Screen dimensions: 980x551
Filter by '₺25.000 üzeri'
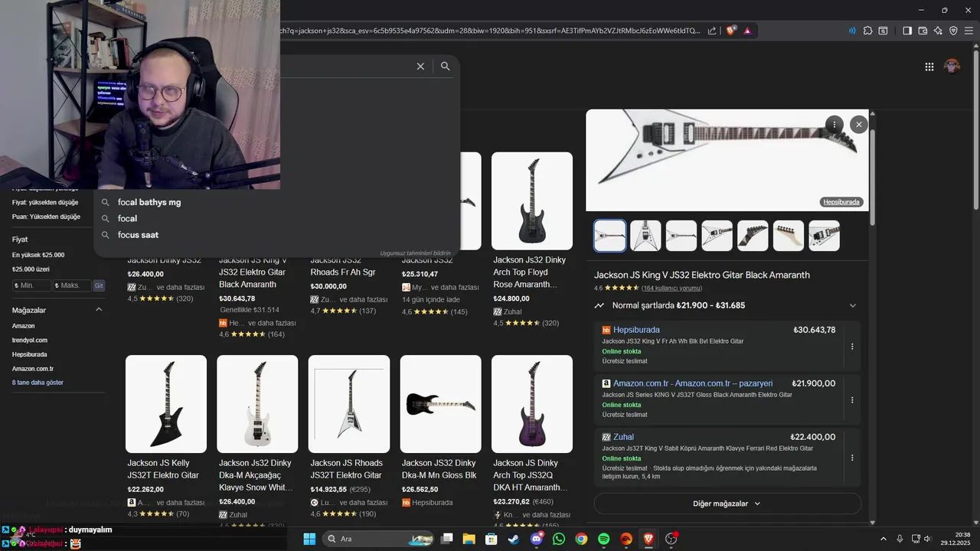click(x=31, y=269)
